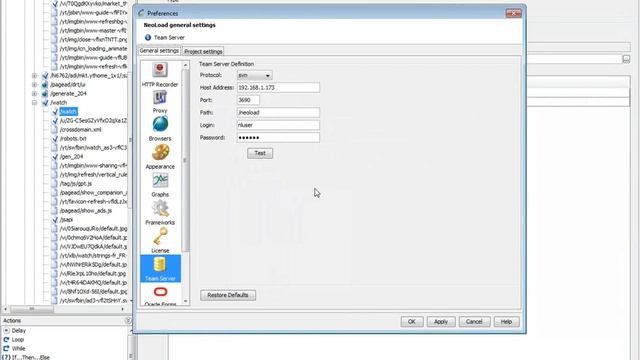Click the page icon of /pagead/show_ads.js
The height and width of the screenshot is (360, 640).
point(54,211)
